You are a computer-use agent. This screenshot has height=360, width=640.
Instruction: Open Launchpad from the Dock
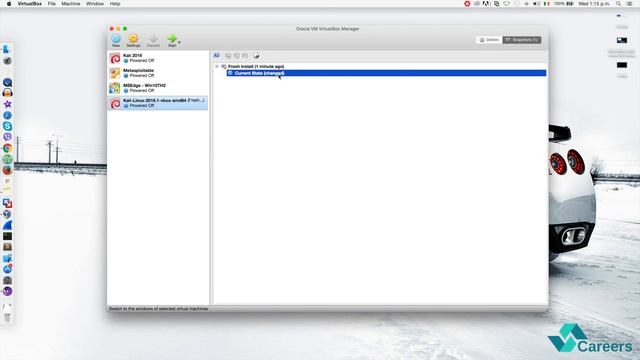(7, 60)
